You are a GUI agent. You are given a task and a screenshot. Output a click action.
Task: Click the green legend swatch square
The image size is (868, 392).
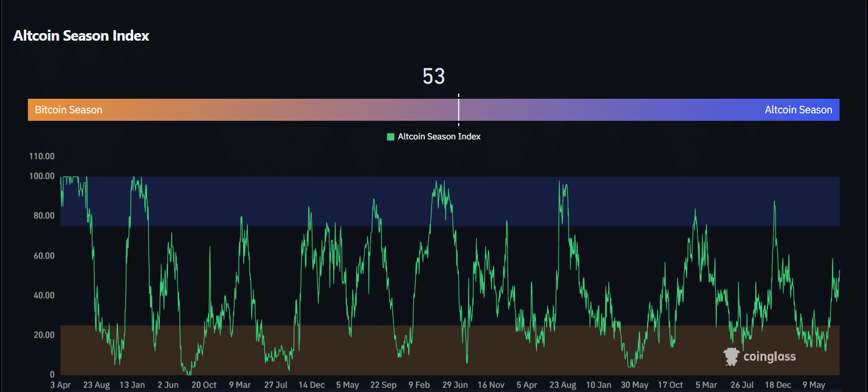pos(390,137)
